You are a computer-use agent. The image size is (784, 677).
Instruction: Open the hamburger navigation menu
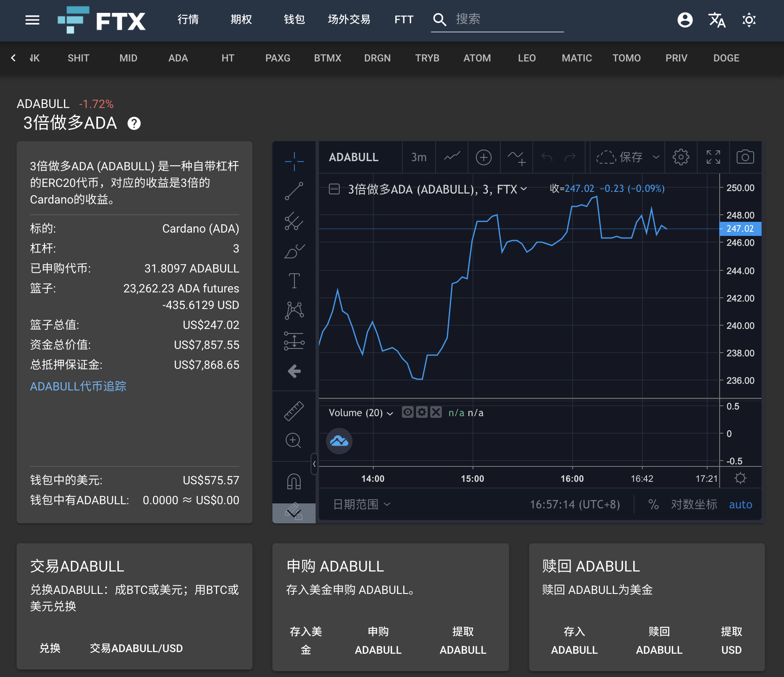pyautogui.click(x=32, y=20)
